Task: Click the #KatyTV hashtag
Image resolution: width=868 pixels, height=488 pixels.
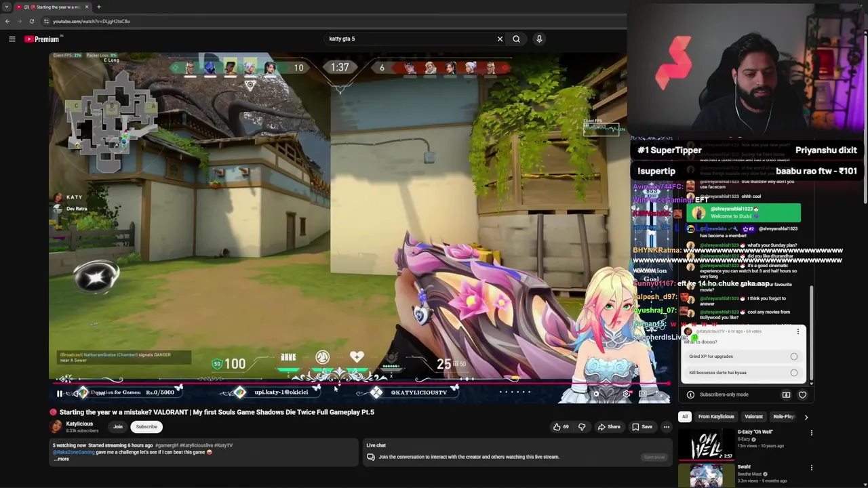Action: pyautogui.click(x=223, y=445)
